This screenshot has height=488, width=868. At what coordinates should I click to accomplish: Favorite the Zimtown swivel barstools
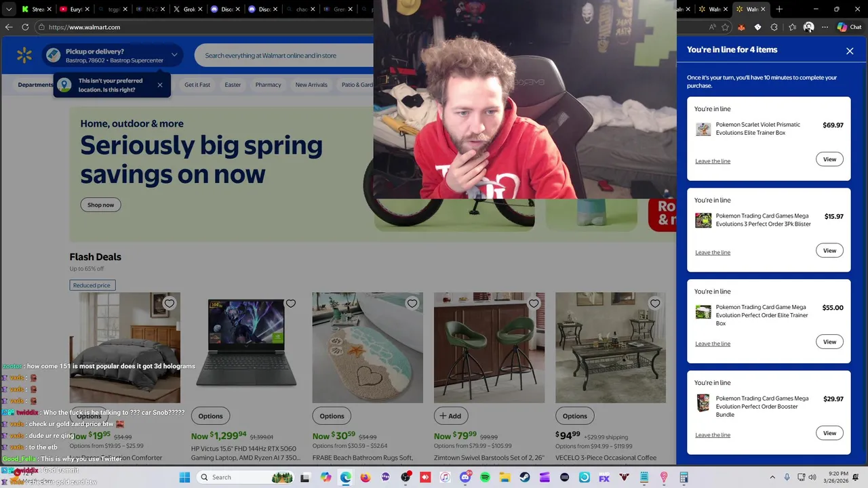pyautogui.click(x=534, y=304)
